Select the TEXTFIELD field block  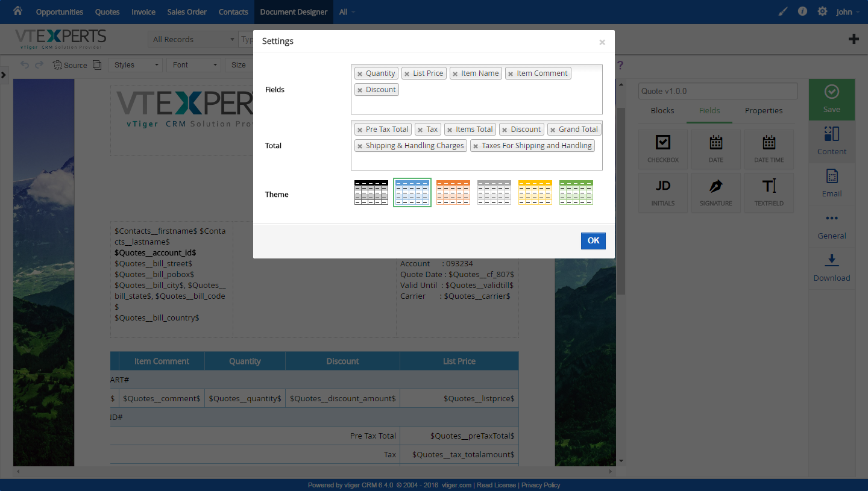[769, 193]
